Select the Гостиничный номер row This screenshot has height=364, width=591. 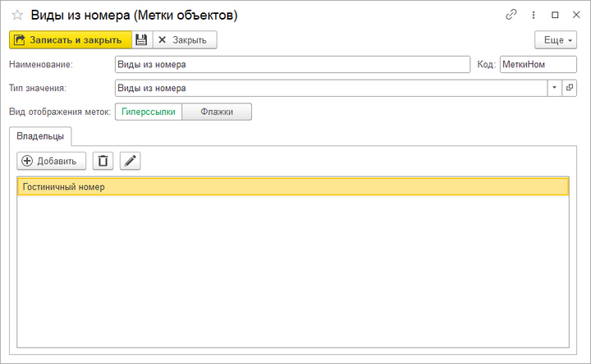tap(292, 187)
